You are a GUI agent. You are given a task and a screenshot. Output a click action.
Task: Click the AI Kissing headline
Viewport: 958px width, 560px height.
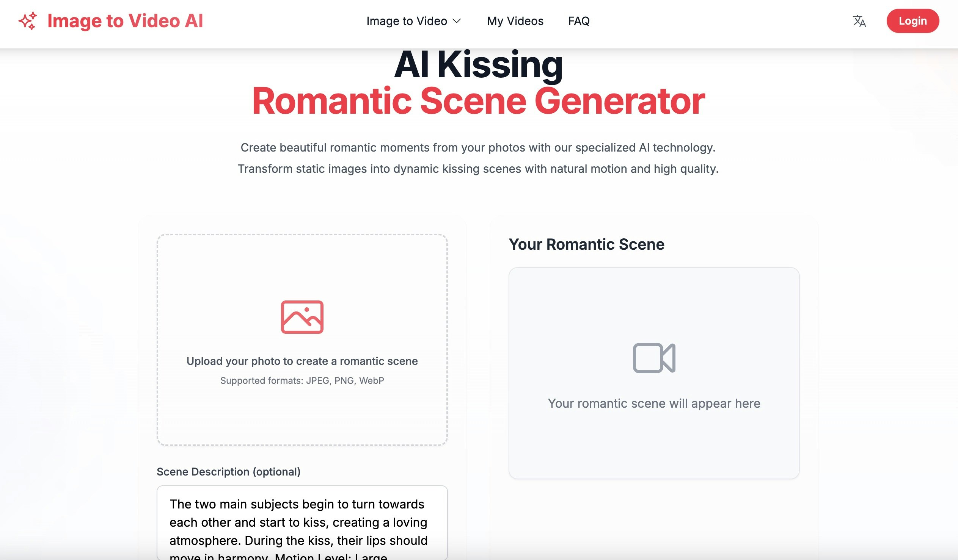pos(478,65)
